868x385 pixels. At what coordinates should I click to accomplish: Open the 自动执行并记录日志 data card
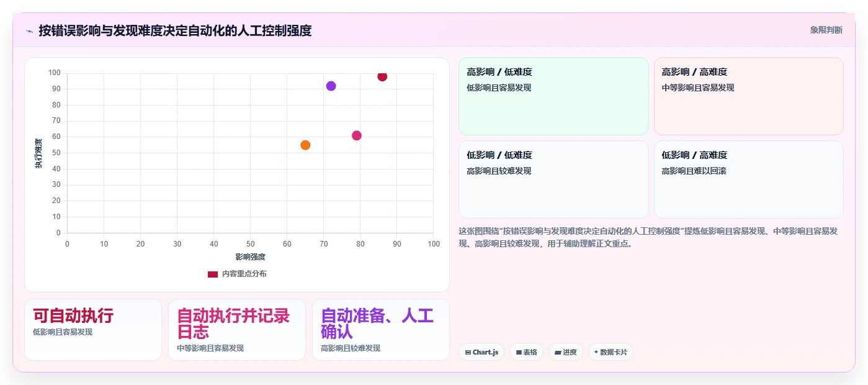(x=237, y=330)
